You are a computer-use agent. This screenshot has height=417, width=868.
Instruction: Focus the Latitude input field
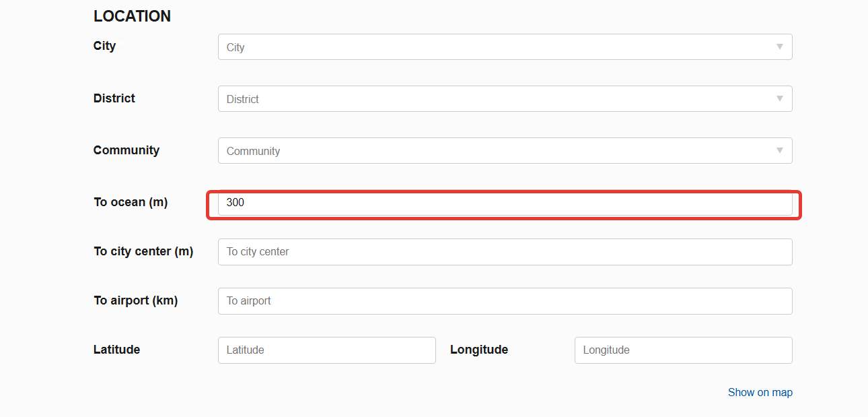[x=327, y=350]
